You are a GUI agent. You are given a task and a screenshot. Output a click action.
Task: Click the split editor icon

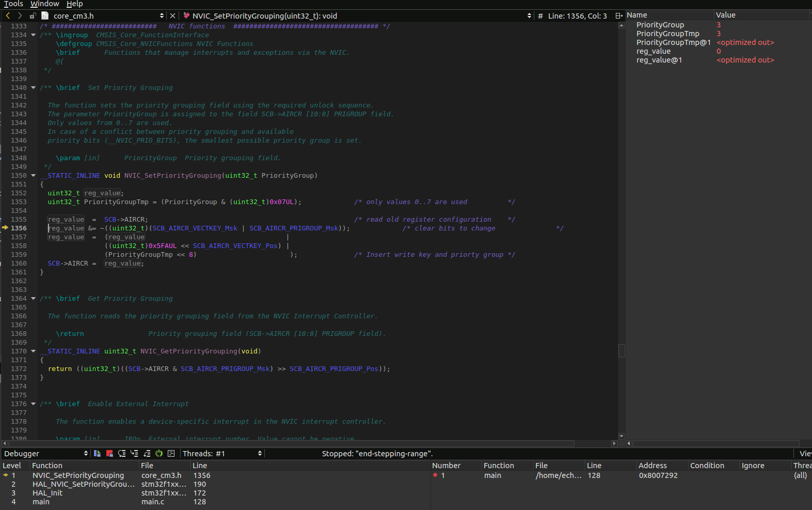(x=618, y=16)
